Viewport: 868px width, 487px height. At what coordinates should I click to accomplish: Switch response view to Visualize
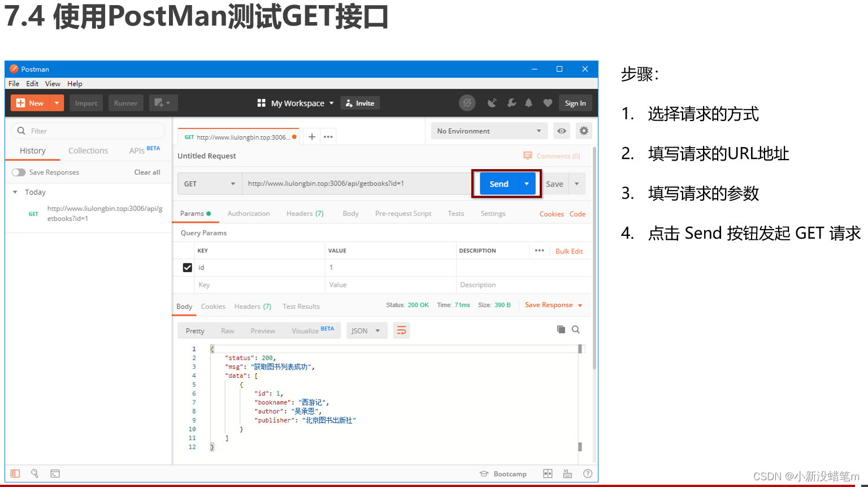click(x=313, y=330)
